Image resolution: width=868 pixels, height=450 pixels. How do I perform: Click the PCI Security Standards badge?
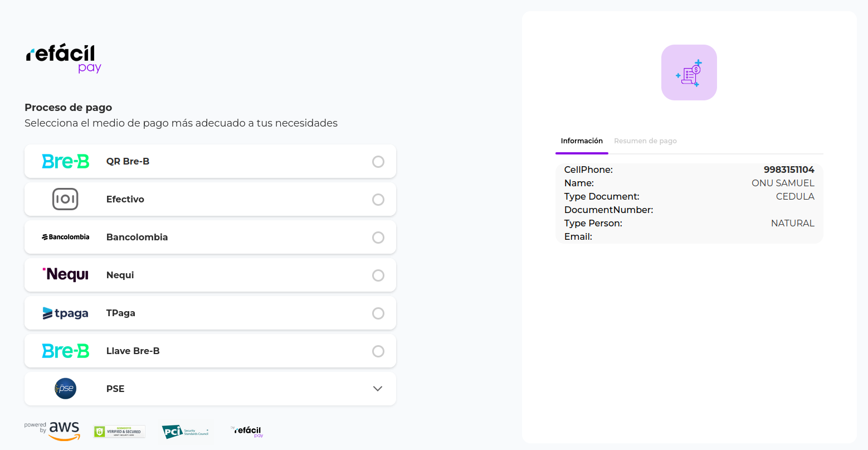[185, 432]
